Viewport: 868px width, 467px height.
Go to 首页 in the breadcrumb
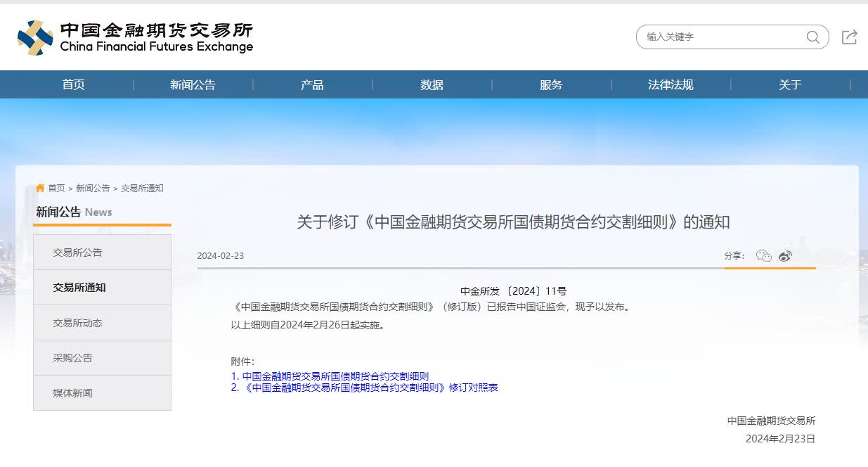click(56, 188)
